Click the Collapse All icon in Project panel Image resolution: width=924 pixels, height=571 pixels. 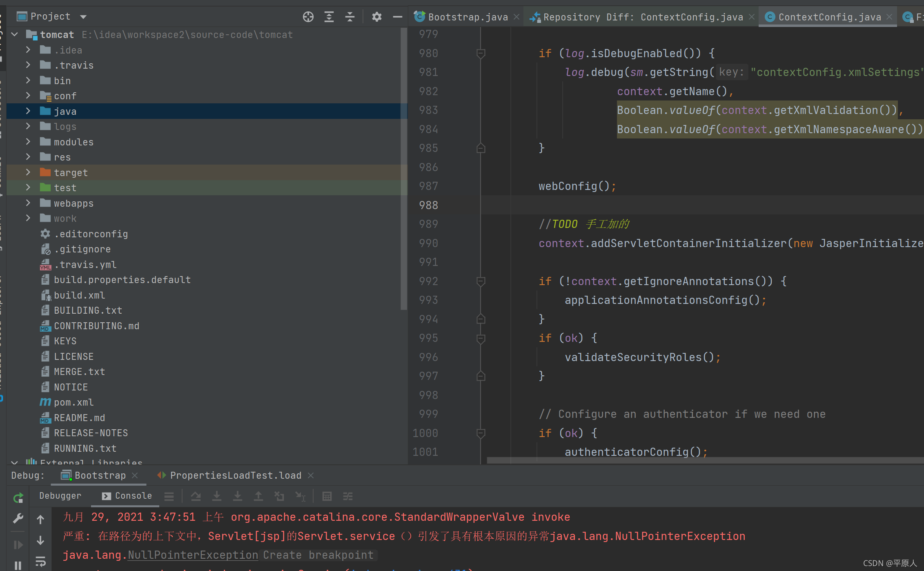(350, 17)
